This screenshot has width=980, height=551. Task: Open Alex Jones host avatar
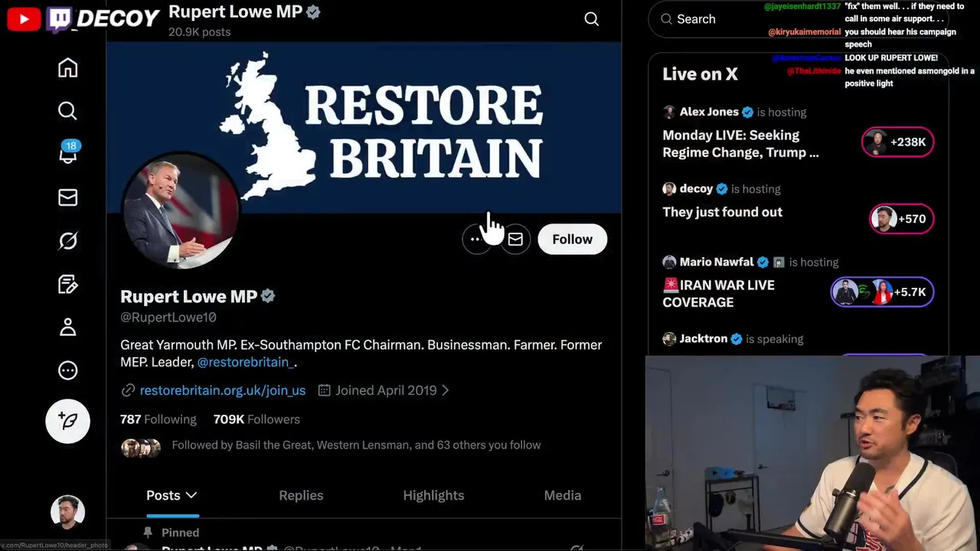(x=669, y=112)
